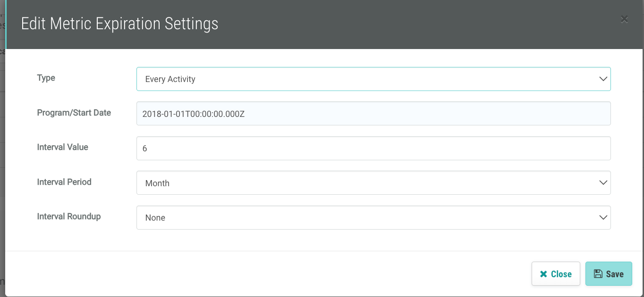The height and width of the screenshot is (297, 644).
Task: Click the Interval Period dropdown chevron arrow
Action: pyautogui.click(x=603, y=182)
